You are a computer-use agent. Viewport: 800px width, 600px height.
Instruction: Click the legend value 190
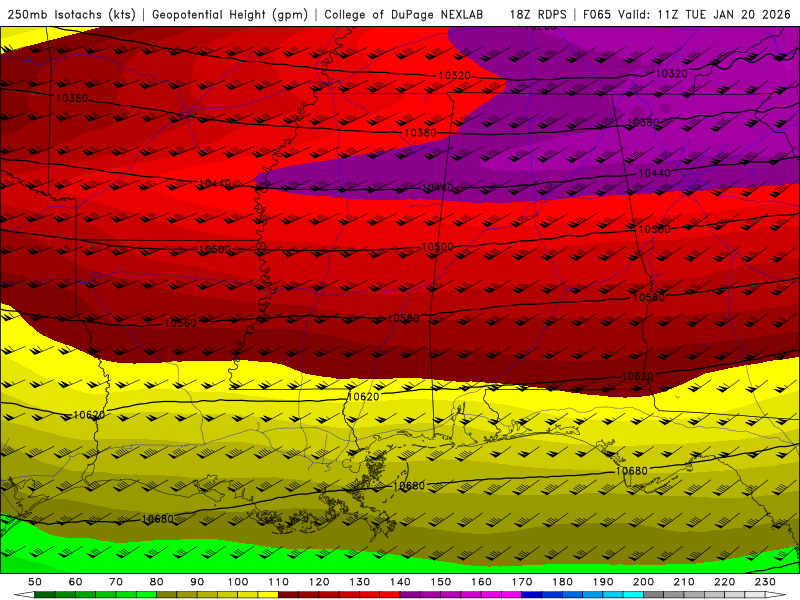click(x=603, y=582)
